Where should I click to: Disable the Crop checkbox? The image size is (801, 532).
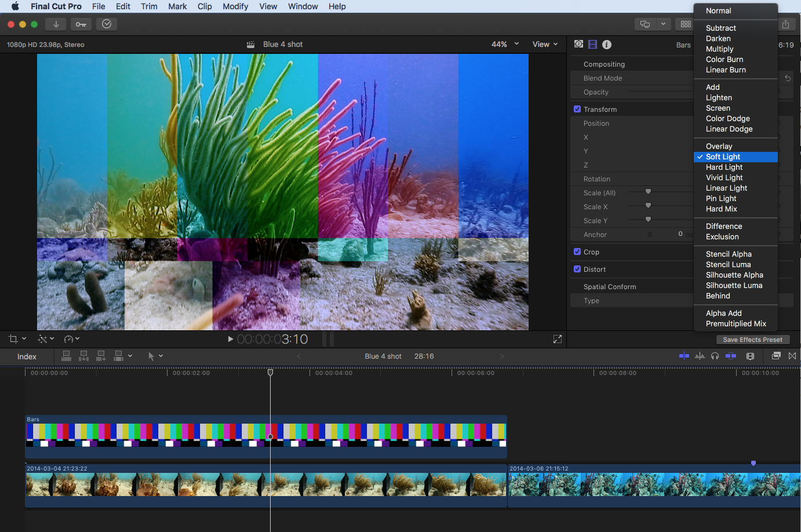pyautogui.click(x=577, y=252)
